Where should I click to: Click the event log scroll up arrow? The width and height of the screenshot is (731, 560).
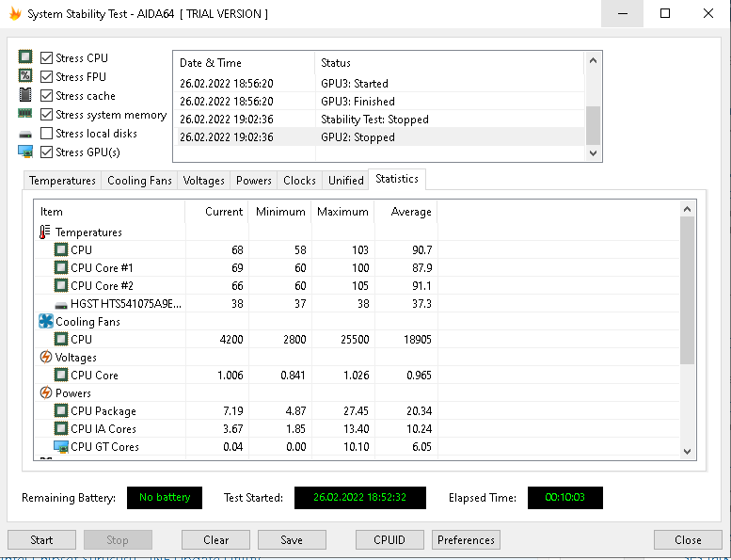click(593, 60)
